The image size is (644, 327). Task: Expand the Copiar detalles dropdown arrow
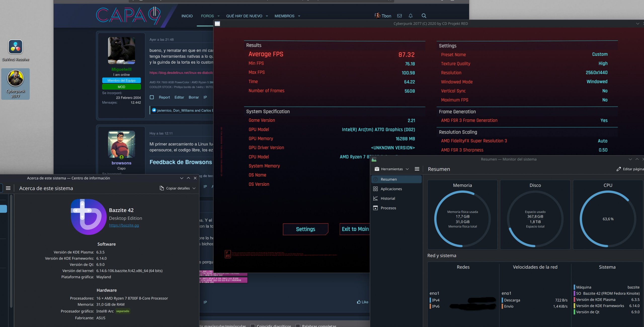(194, 188)
